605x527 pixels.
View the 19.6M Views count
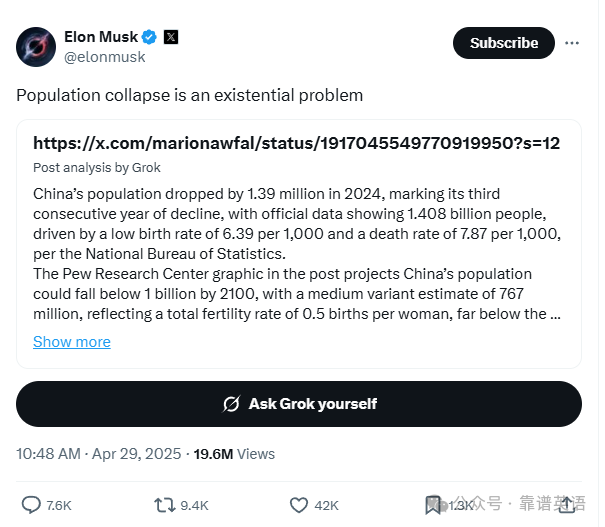(x=234, y=454)
